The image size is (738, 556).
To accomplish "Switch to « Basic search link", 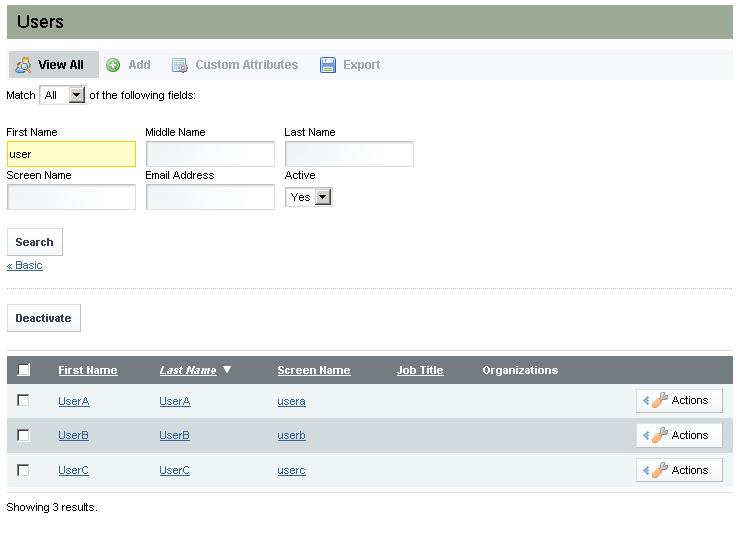I will pyautogui.click(x=25, y=266).
